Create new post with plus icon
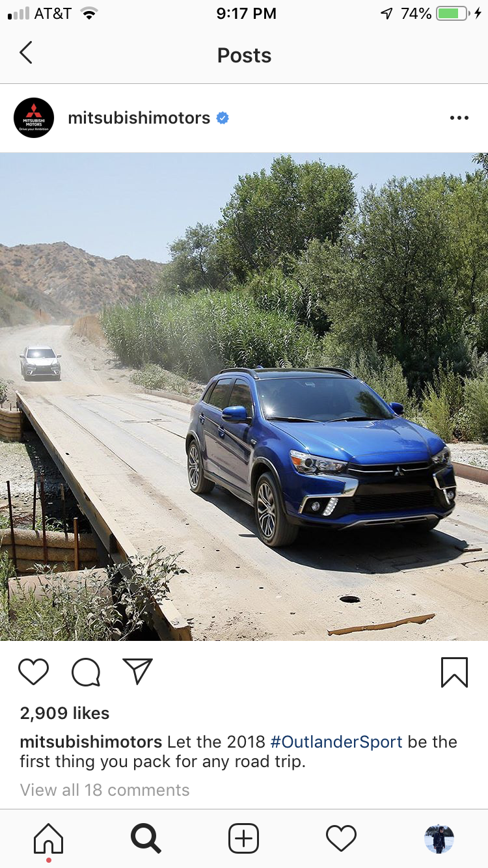The width and height of the screenshot is (488, 868). (x=244, y=838)
